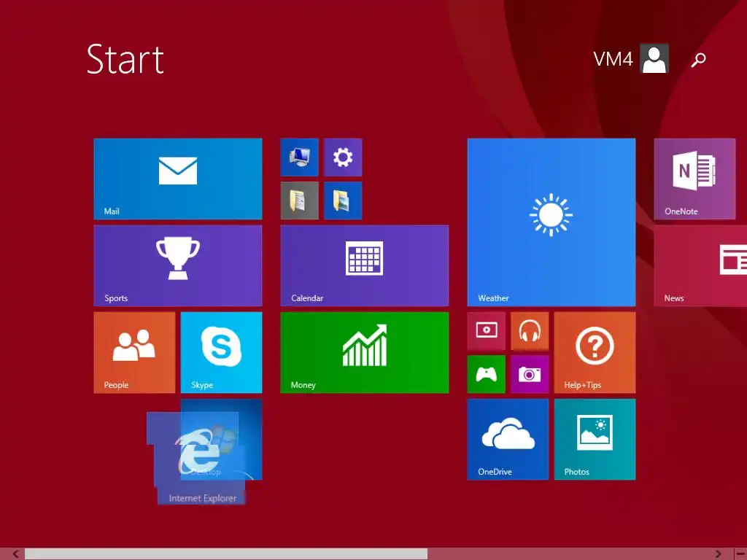Open the Camera small tile
The height and width of the screenshot is (560, 747).
pyautogui.click(x=530, y=374)
